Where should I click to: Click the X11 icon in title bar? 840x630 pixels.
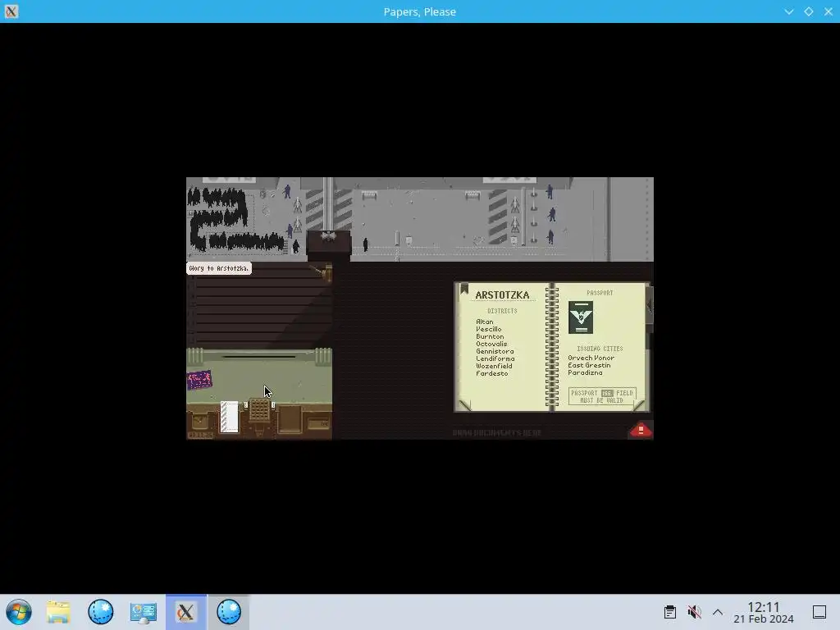click(x=11, y=11)
